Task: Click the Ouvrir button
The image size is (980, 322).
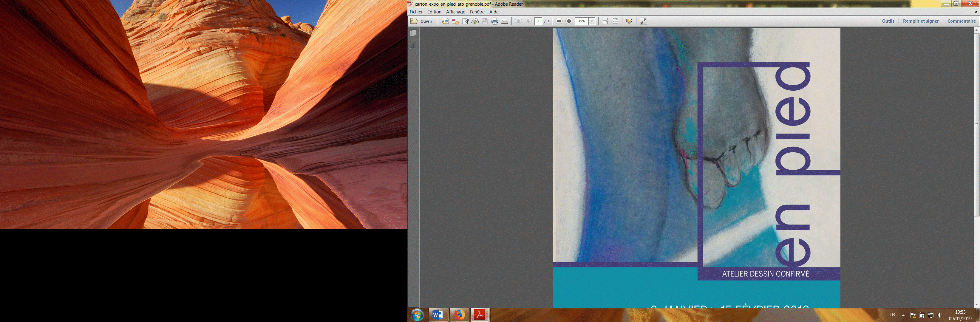Action: click(x=421, y=21)
